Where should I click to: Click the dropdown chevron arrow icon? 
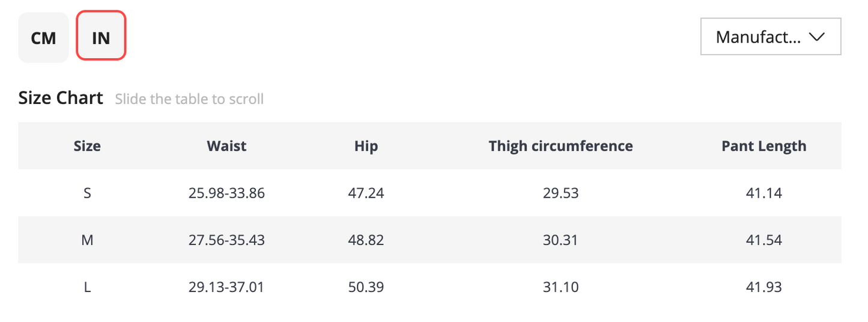click(816, 37)
